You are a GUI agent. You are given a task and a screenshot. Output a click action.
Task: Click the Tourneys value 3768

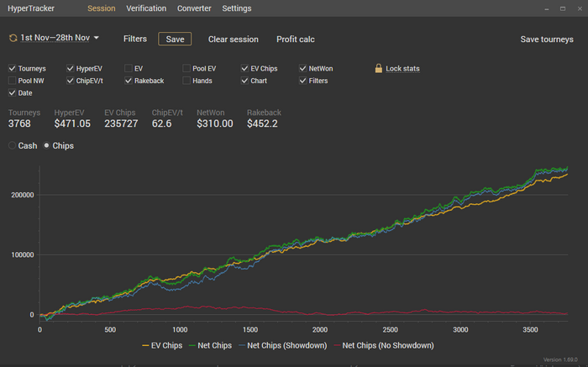pyautogui.click(x=19, y=123)
